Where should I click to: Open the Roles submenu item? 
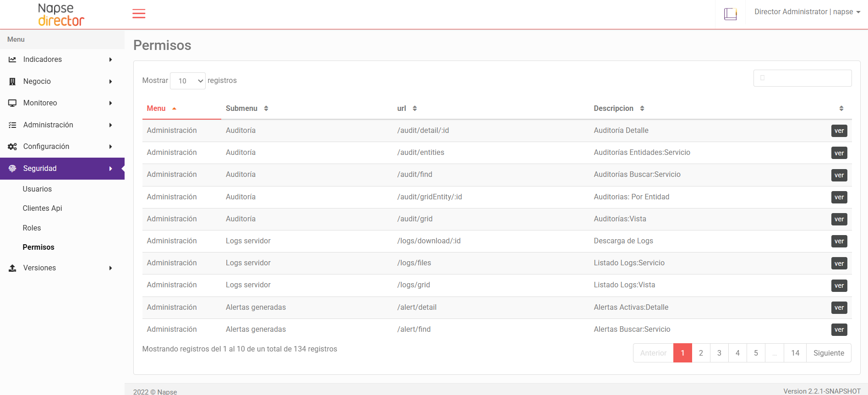(x=32, y=228)
